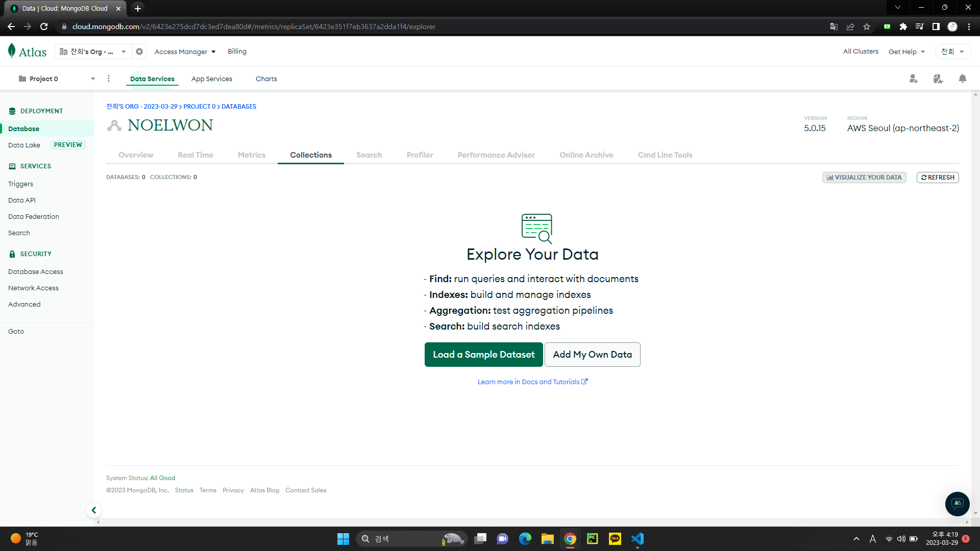Open Windows Start menu
The width and height of the screenshot is (980, 551).
[343, 539]
